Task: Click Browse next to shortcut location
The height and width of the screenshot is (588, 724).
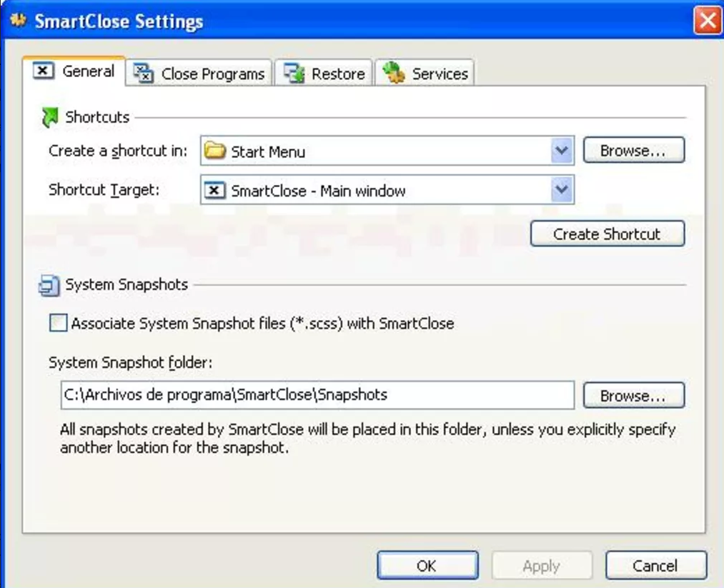Action: pyautogui.click(x=633, y=151)
